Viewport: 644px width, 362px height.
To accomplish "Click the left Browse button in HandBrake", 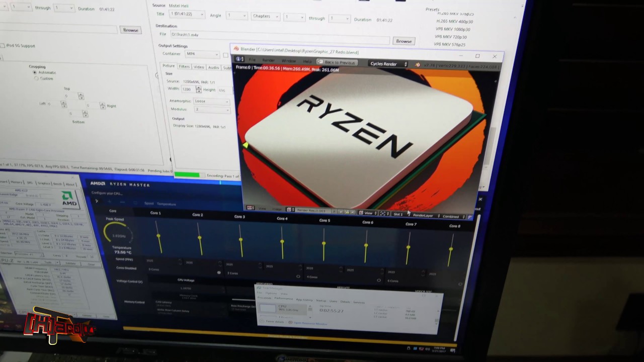I will point(130,30).
